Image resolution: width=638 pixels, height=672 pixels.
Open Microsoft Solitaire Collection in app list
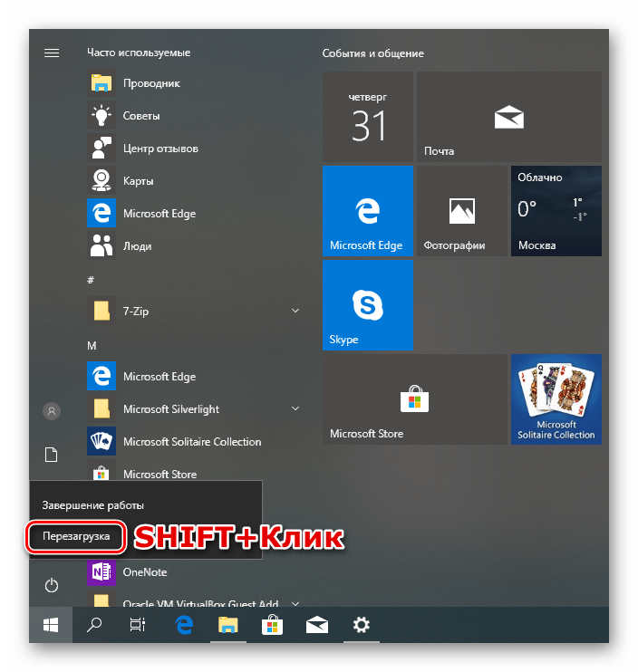click(x=195, y=441)
